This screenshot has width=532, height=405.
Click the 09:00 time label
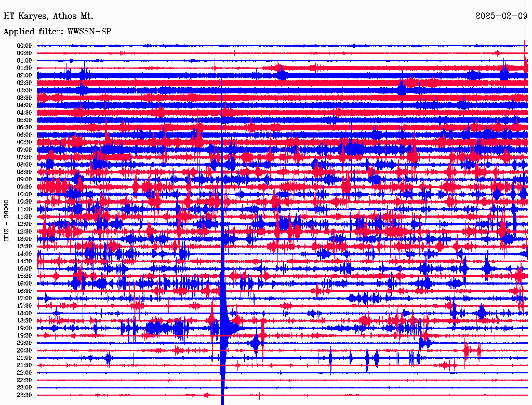24,180
